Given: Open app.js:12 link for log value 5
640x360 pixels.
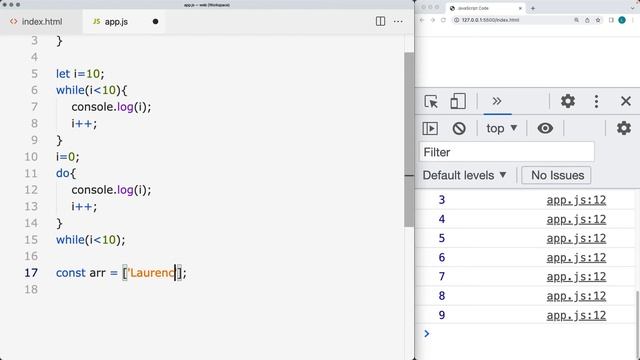Looking at the screenshot, I should (576, 238).
